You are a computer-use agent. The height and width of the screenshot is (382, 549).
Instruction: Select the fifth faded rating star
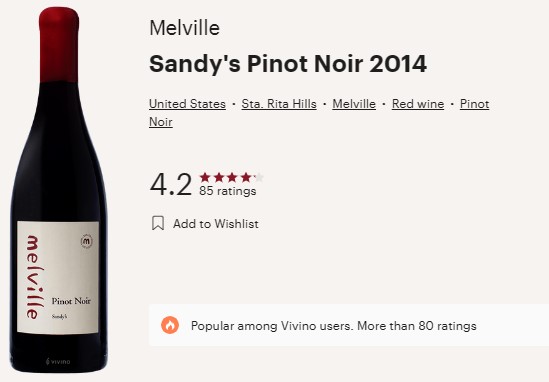(x=259, y=178)
